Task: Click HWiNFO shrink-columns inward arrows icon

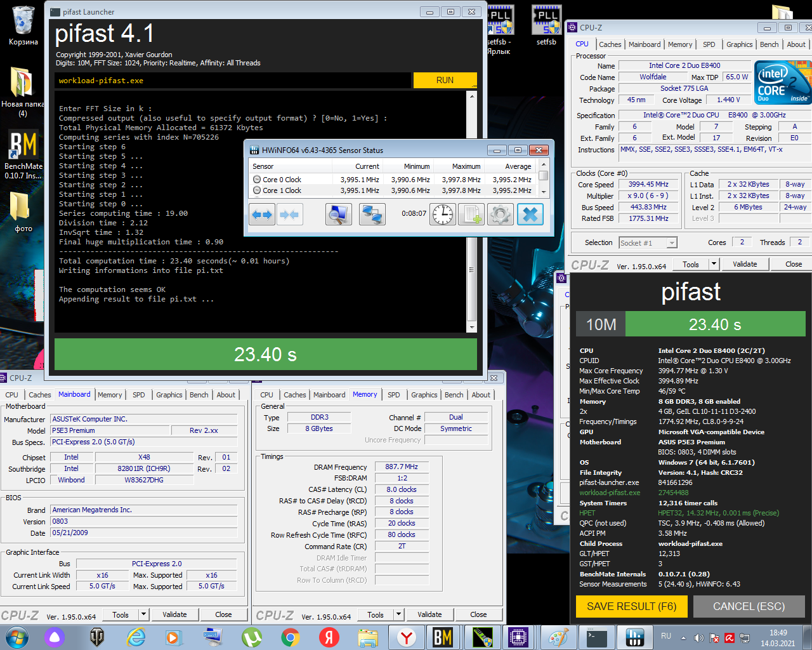Action: (x=289, y=215)
